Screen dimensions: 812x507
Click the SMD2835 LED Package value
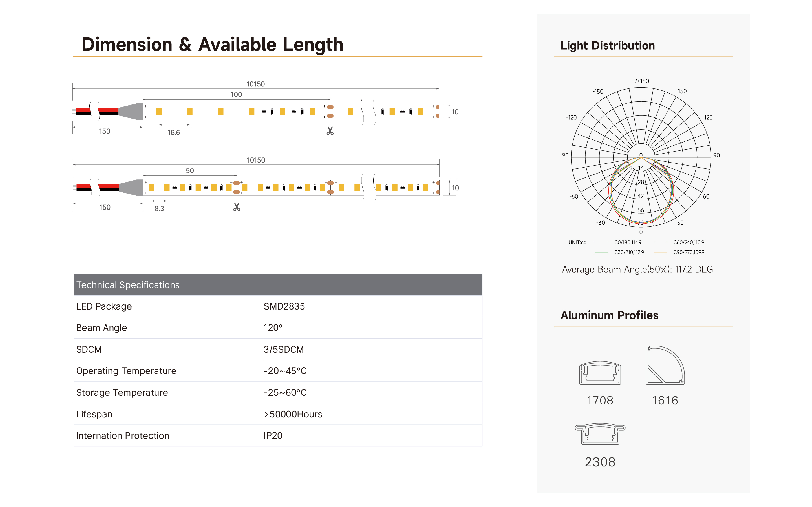[x=284, y=306]
